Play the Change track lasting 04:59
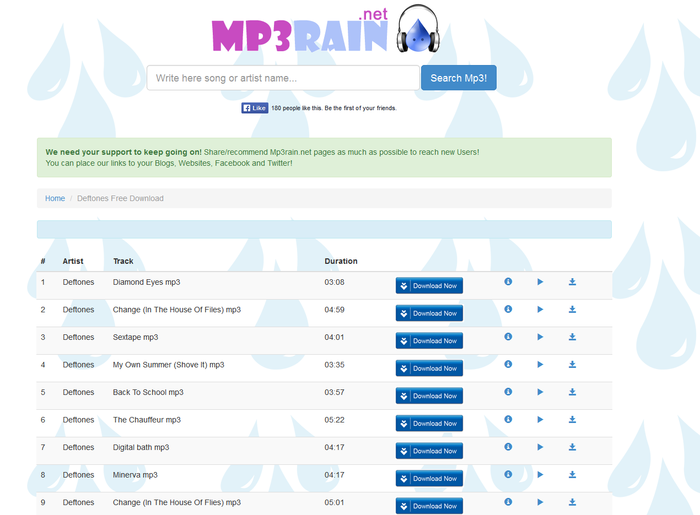Screen dimensions: 700x515 click(x=540, y=309)
